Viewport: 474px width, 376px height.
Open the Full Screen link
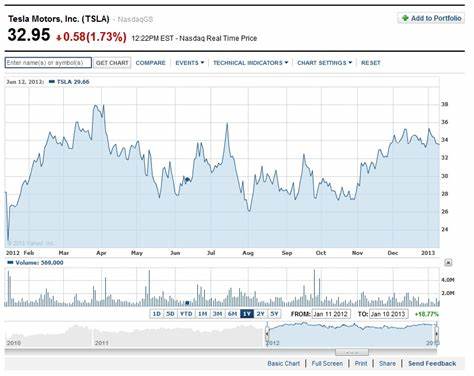pos(327,363)
